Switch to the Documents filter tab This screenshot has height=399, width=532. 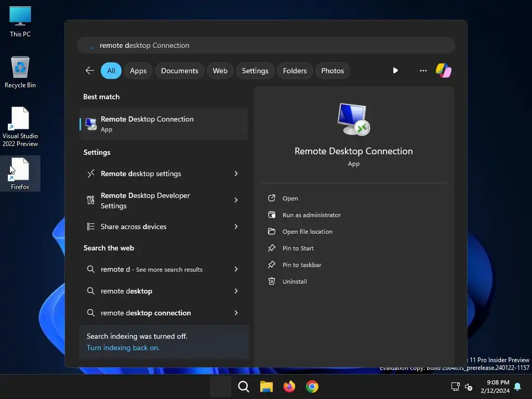tap(179, 71)
